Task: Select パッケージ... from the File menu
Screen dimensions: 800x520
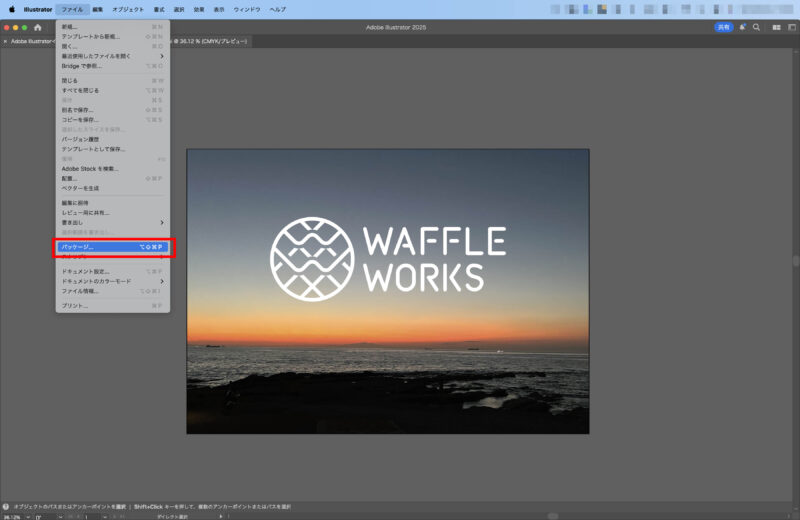Action: (x=112, y=246)
